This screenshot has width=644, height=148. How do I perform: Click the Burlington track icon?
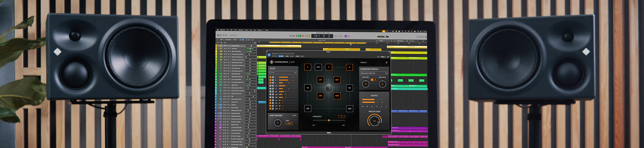[x=221, y=48]
